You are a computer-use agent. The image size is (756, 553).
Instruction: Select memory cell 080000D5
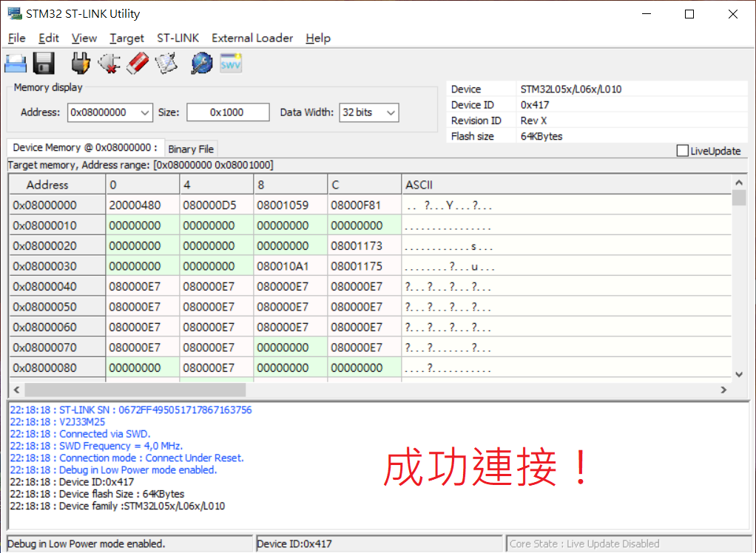(x=217, y=206)
